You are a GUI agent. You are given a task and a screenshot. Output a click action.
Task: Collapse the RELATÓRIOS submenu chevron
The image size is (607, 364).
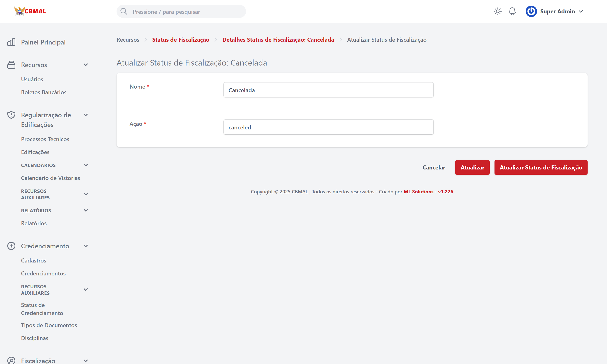click(86, 210)
